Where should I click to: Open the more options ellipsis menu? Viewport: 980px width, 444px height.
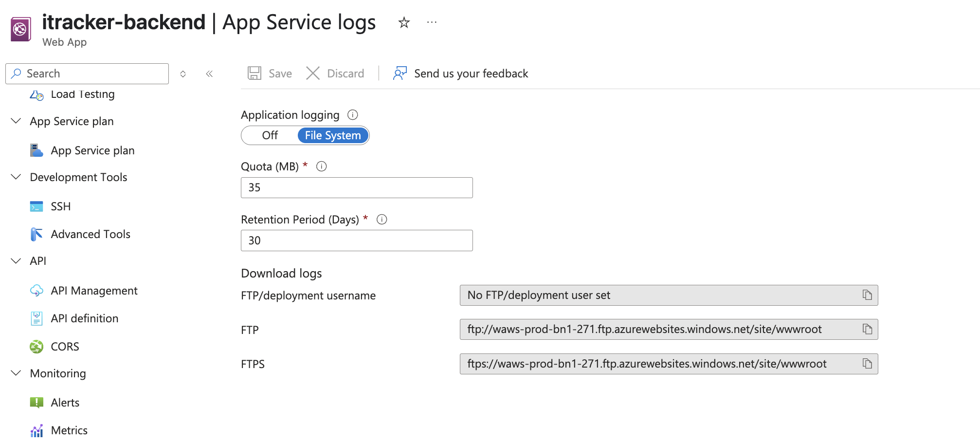pyautogui.click(x=432, y=22)
